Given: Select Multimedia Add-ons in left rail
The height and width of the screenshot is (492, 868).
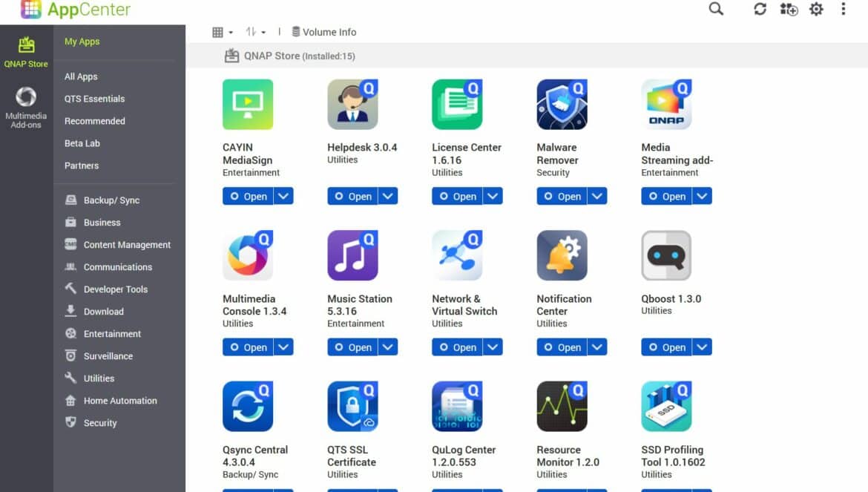Looking at the screenshot, I should (26, 108).
